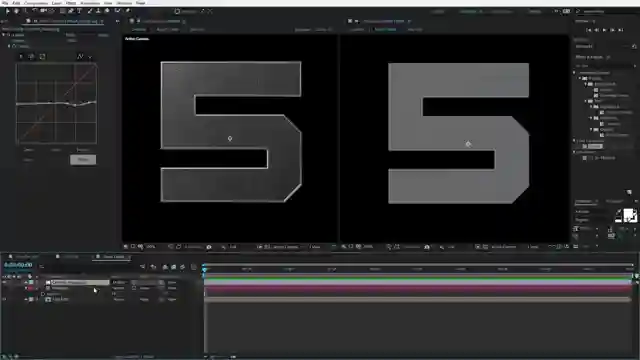Click the highlighted preset item in Effects tree
Image resolution: width=640 pixels, height=360 pixels.
point(594,146)
